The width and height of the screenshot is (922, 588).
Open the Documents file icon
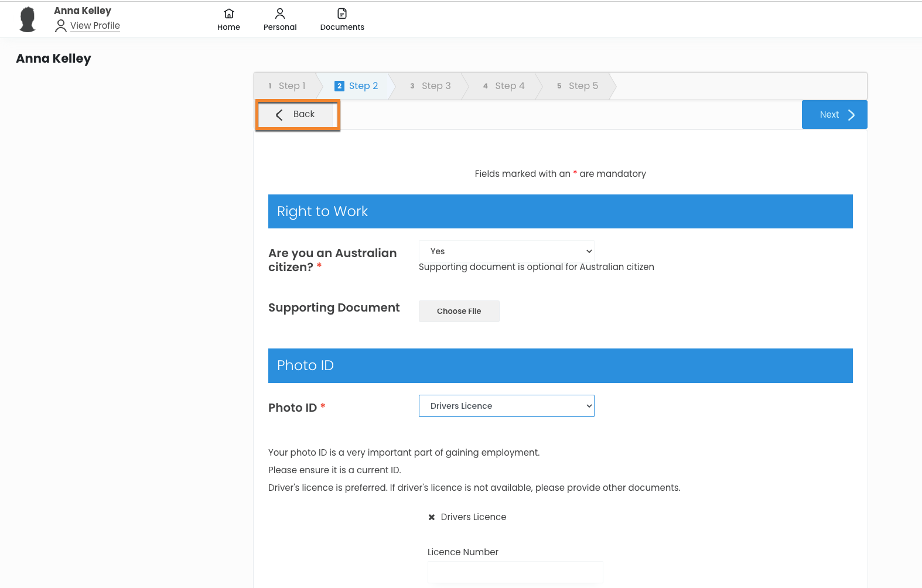tap(342, 13)
